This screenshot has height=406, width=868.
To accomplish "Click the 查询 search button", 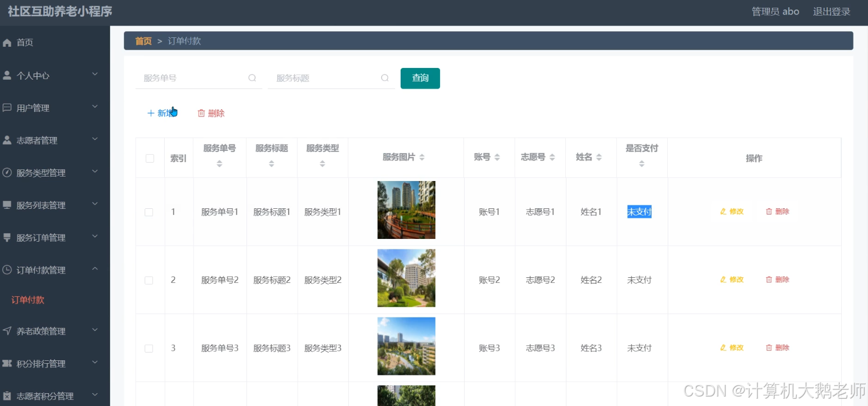I will (420, 78).
